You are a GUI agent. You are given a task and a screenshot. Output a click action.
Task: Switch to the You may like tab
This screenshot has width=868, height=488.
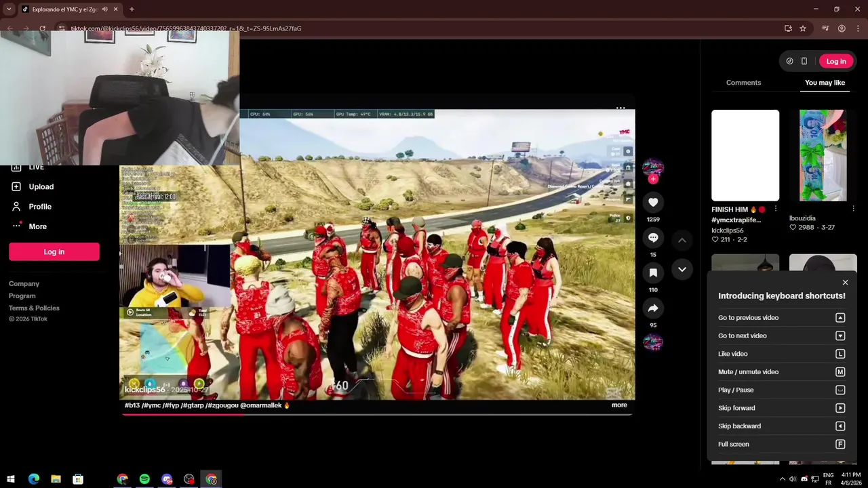click(x=825, y=83)
